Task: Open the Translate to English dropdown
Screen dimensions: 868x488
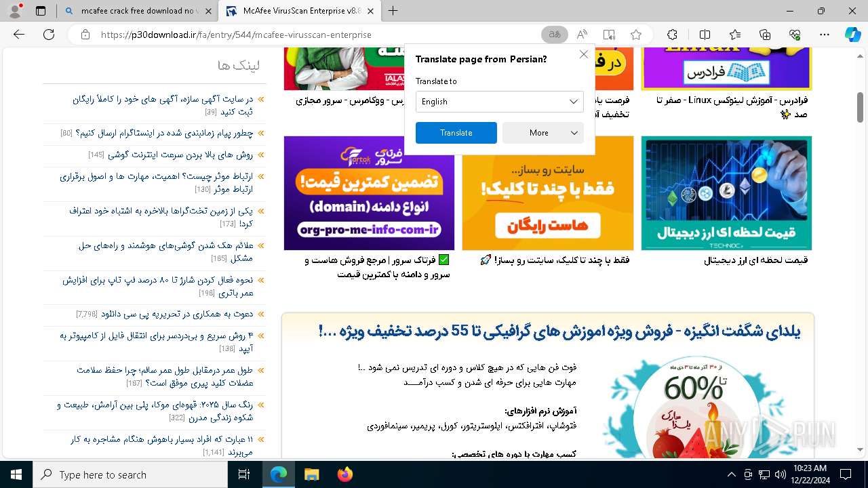Action: click(x=500, y=102)
